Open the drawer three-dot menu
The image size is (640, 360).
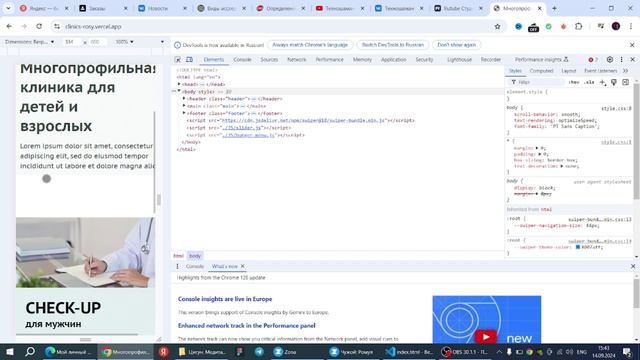[177, 267]
